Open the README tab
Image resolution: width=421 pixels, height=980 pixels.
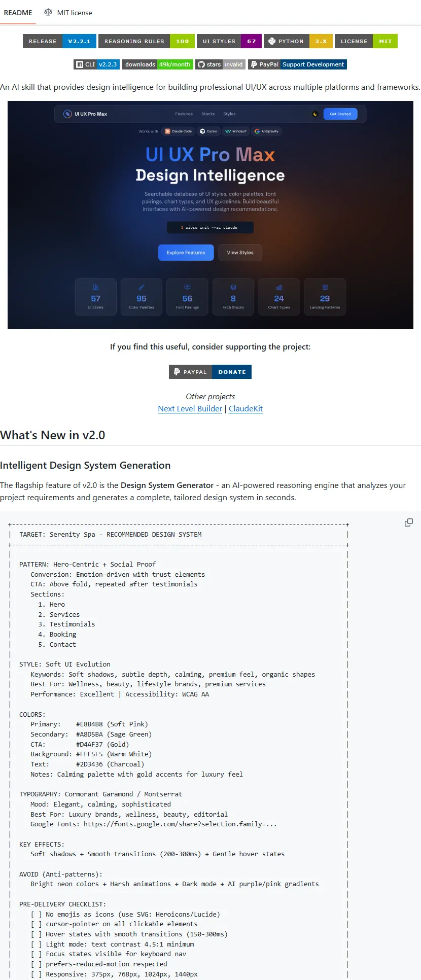pyautogui.click(x=18, y=13)
